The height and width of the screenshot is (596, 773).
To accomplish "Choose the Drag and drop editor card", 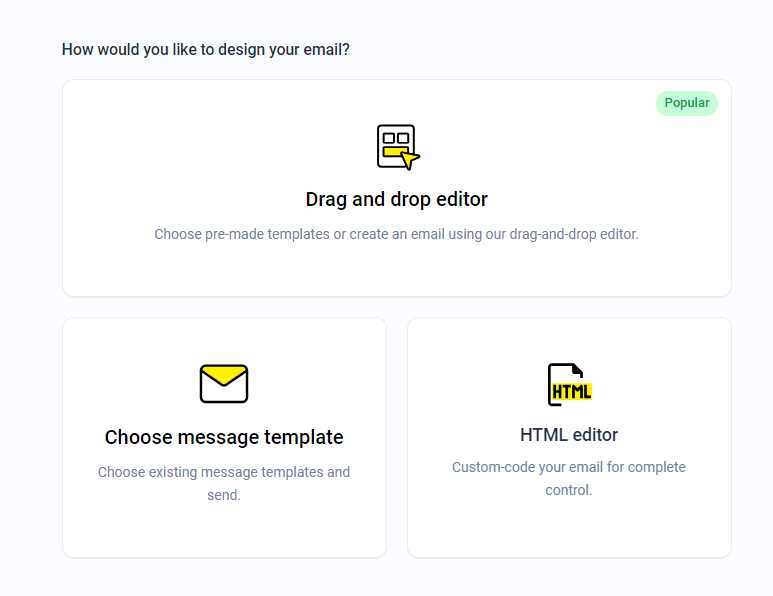I will click(x=397, y=188).
